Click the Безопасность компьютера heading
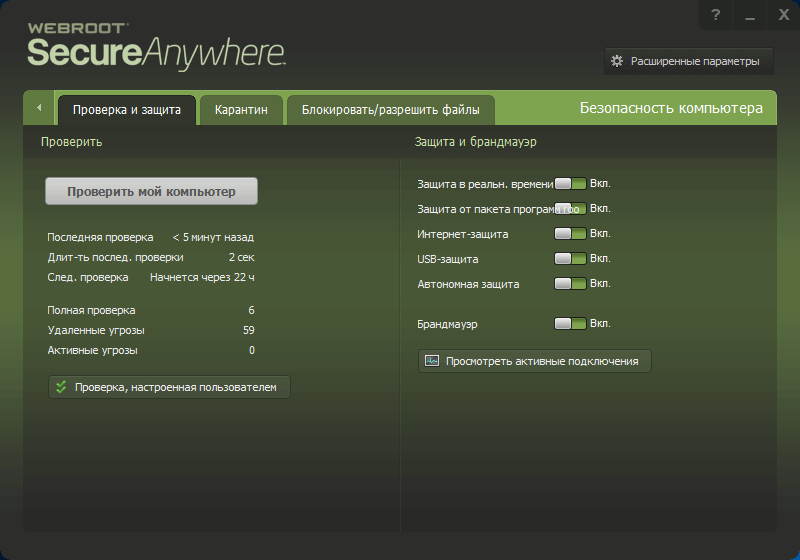 (671, 108)
